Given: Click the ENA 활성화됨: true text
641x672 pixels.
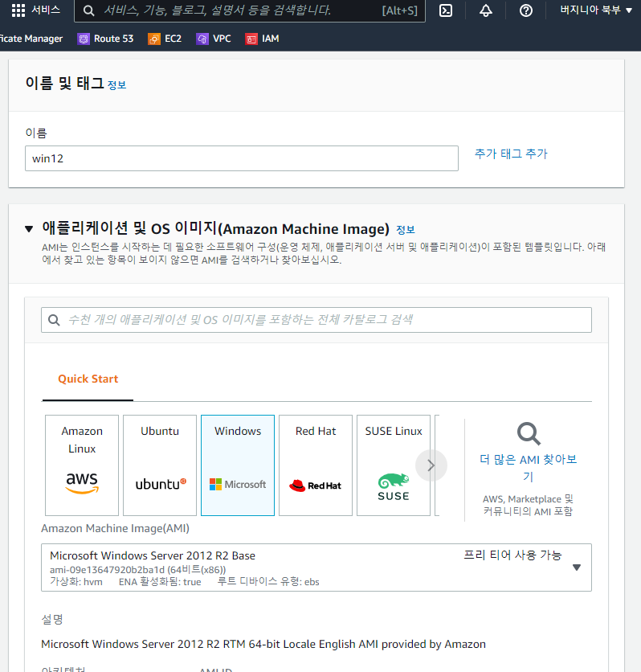Looking at the screenshot, I should coord(160,582).
